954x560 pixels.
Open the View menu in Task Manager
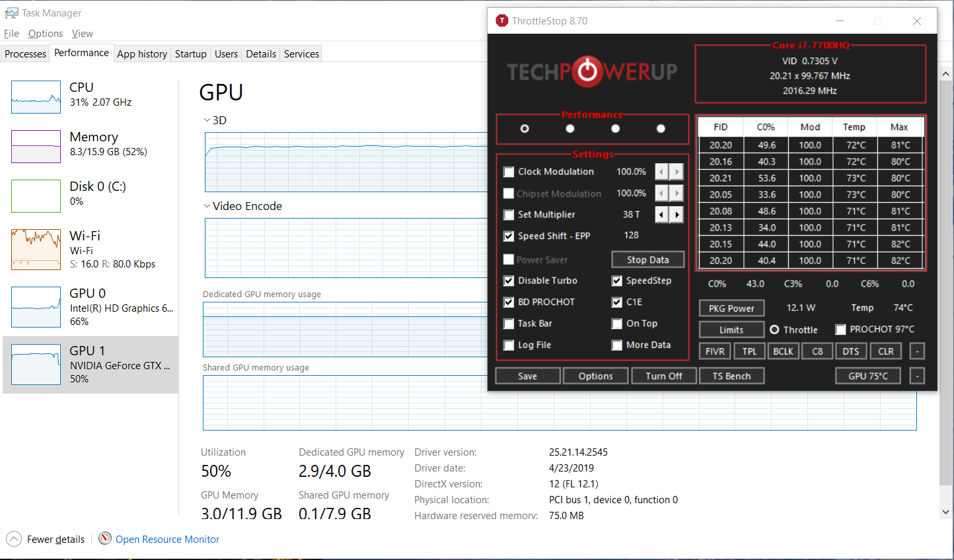pos(83,34)
